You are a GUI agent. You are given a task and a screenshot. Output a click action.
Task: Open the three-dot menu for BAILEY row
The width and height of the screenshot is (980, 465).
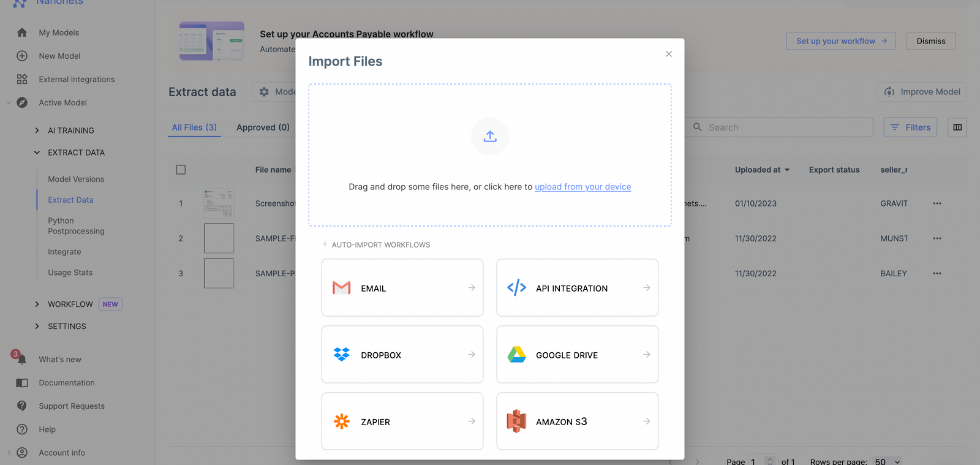point(937,273)
